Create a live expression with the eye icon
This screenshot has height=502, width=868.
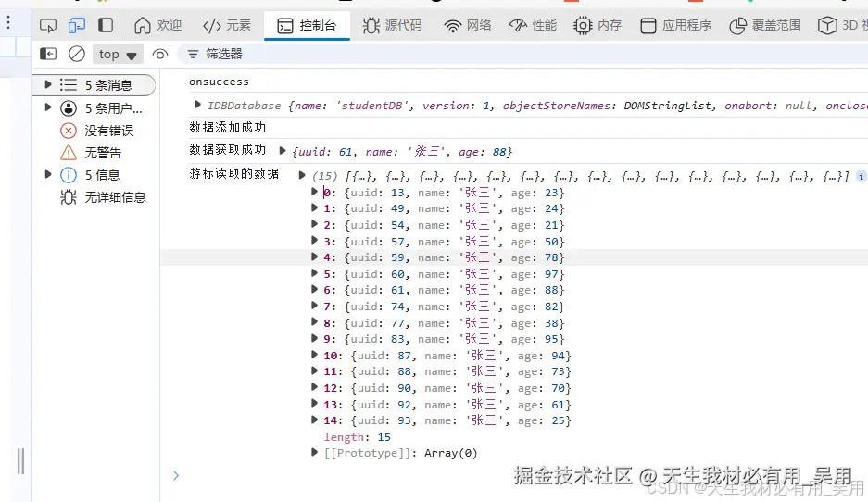click(160, 55)
